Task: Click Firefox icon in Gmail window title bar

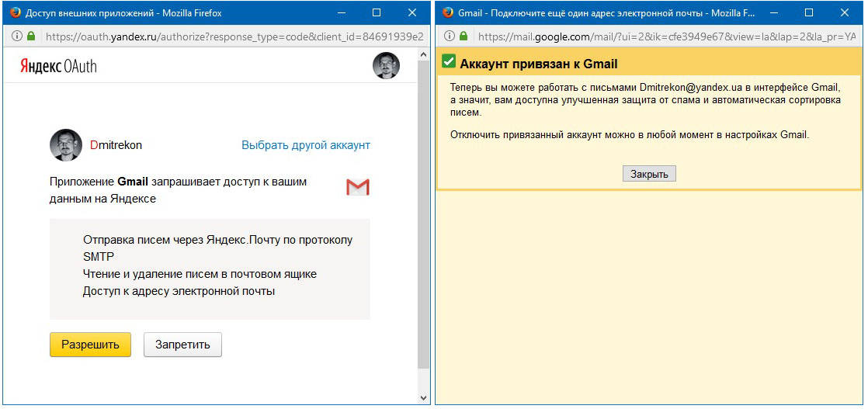Action: [x=449, y=12]
